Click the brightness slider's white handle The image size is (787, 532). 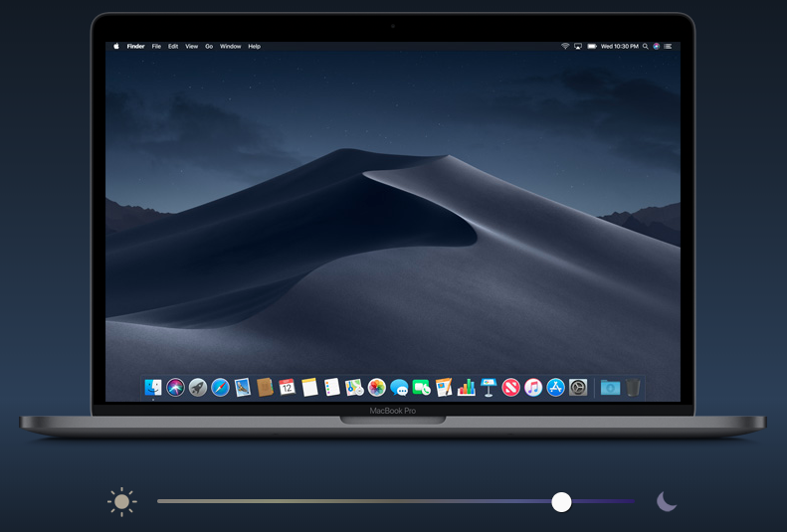point(561,502)
